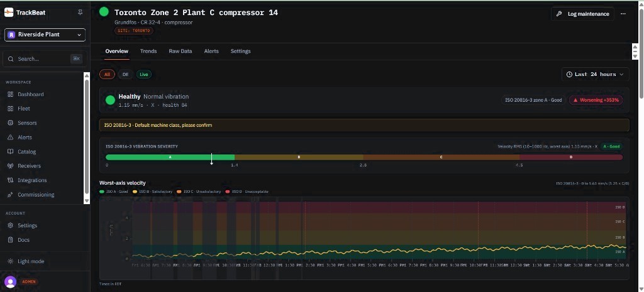Click the Toronto Zone 2 Plant C compressor 14 title

point(196,13)
